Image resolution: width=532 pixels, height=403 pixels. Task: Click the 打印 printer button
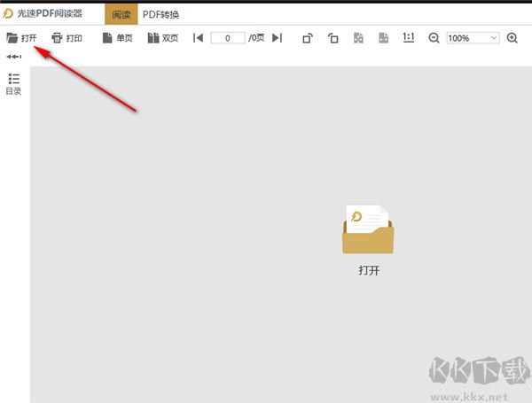[x=66, y=37]
